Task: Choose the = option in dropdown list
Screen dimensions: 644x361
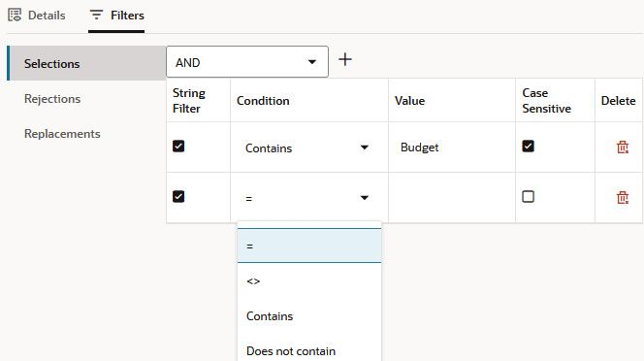Action: (x=309, y=246)
